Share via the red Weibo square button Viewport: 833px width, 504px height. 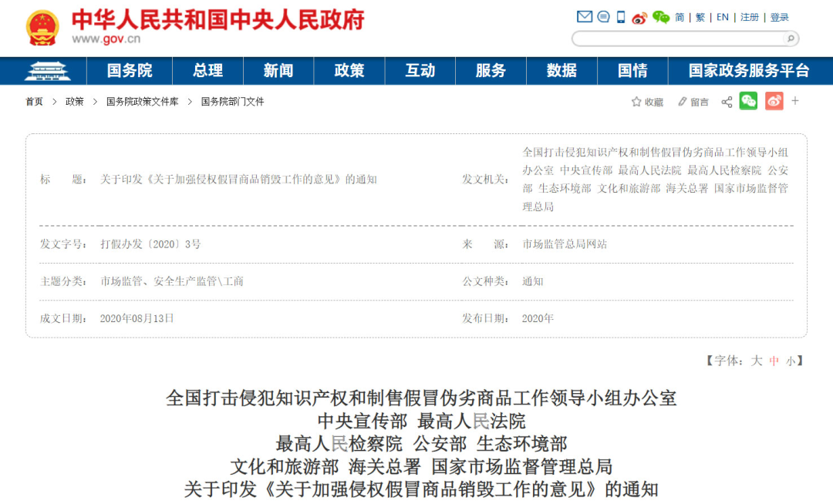[x=774, y=101]
